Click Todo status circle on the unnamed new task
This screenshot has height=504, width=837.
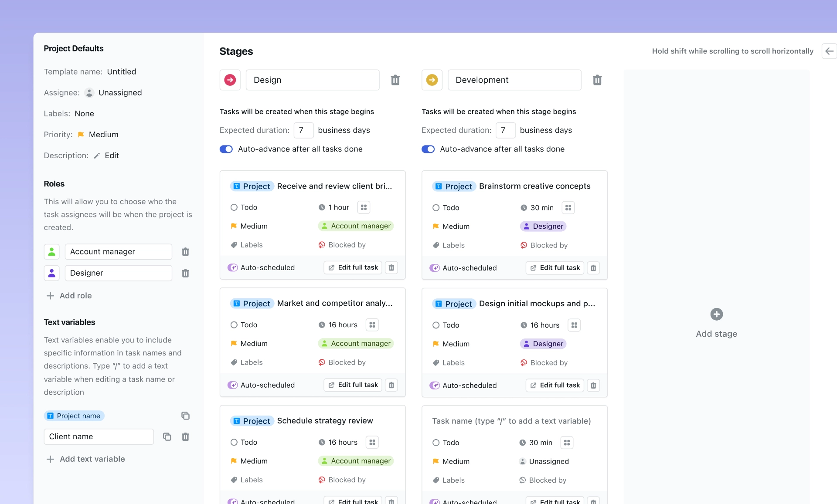pos(436,443)
